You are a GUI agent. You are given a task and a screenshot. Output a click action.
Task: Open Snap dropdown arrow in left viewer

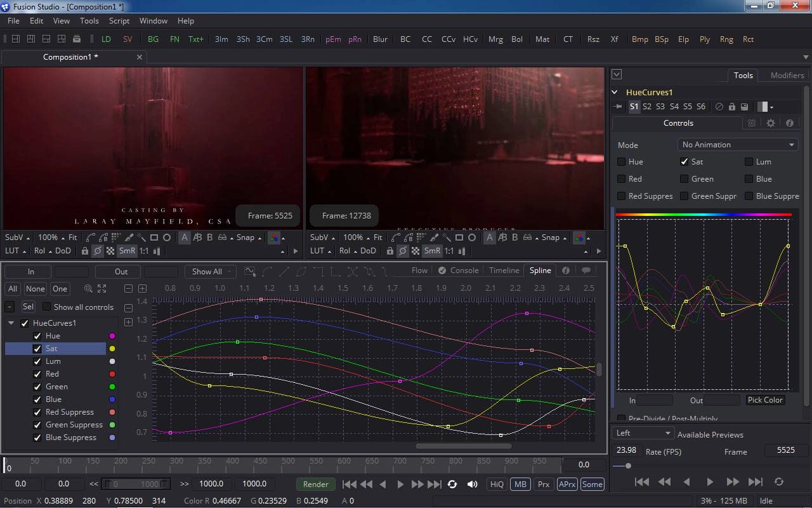click(x=260, y=238)
